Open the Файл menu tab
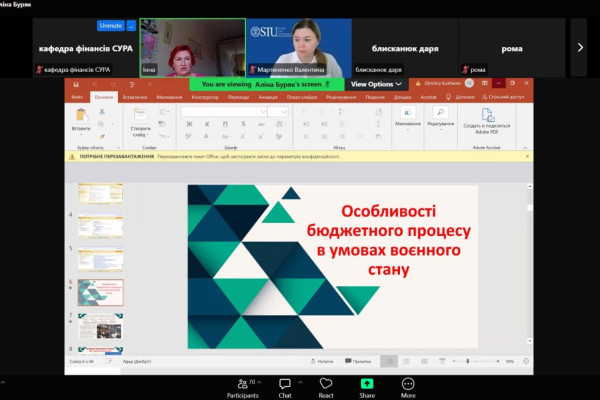Viewport: 600px width, 400px height. pos(77,97)
